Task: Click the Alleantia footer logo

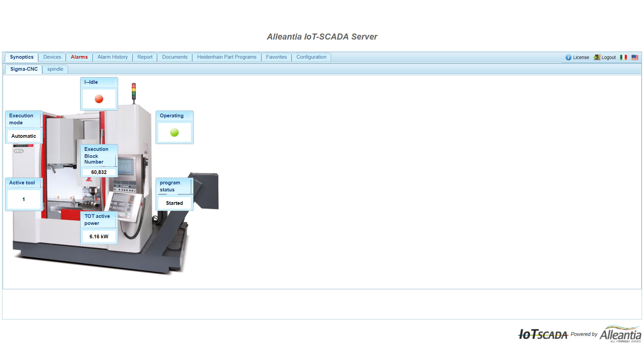Action: point(621,334)
